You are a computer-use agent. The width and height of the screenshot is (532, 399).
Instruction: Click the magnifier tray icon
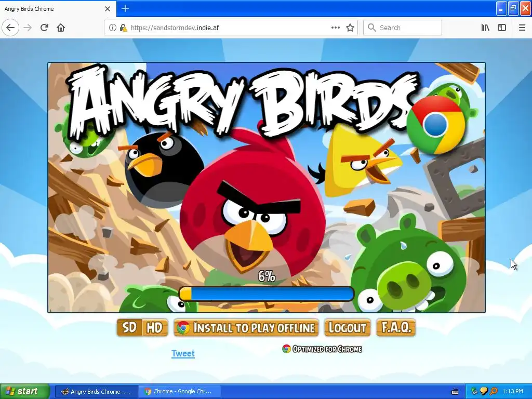[x=494, y=392]
